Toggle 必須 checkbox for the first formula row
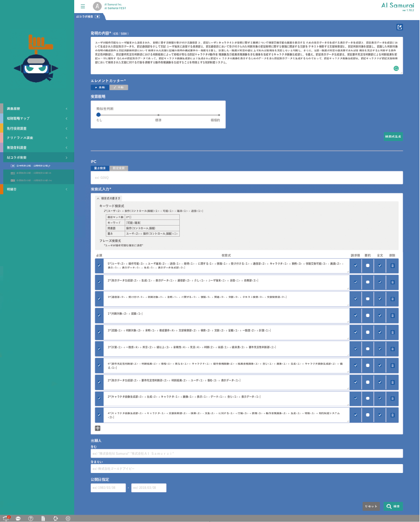Viewport: 420px width, 522px height. pyautogui.click(x=99, y=266)
